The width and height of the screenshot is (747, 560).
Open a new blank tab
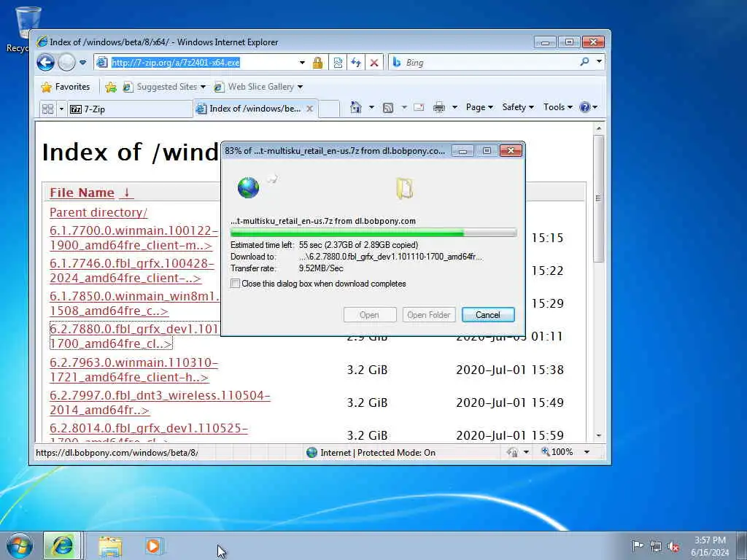pyautogui.click(x=329, y=109)
